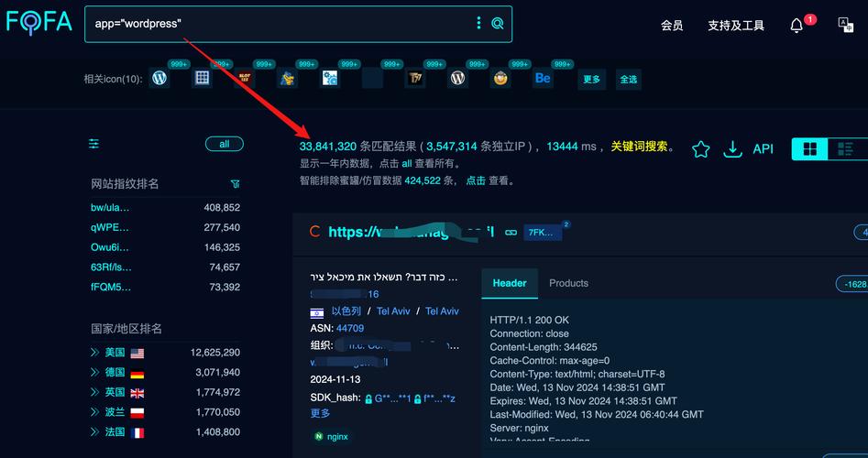Viewport: 868px width, 458px height.
Task: Expand the 德国 country row chevron
Action: pyautogui.click(x=94, y=372)
